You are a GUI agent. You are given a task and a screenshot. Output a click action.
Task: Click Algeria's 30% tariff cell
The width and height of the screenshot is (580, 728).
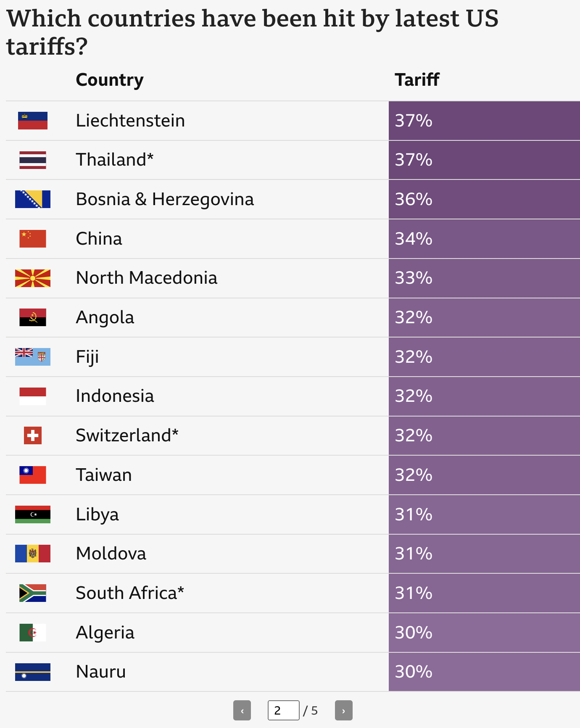point(484,633)
